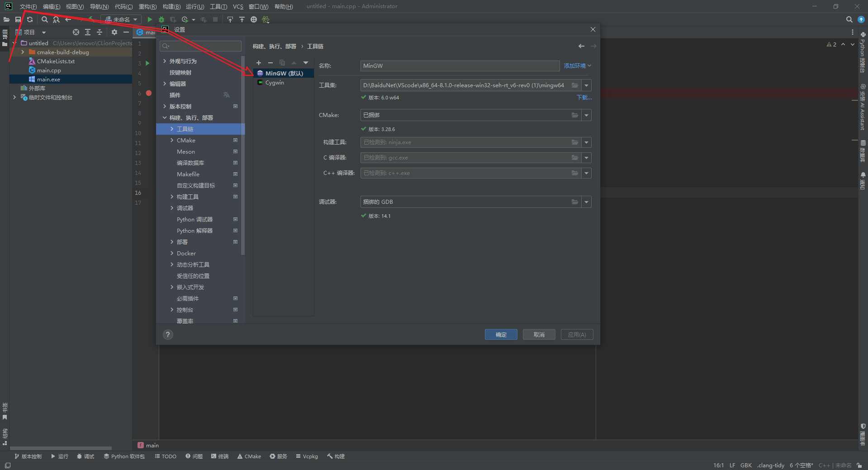Open the 文件(F) menu
This screenshot has width=868, height=470.
[28, 6]
